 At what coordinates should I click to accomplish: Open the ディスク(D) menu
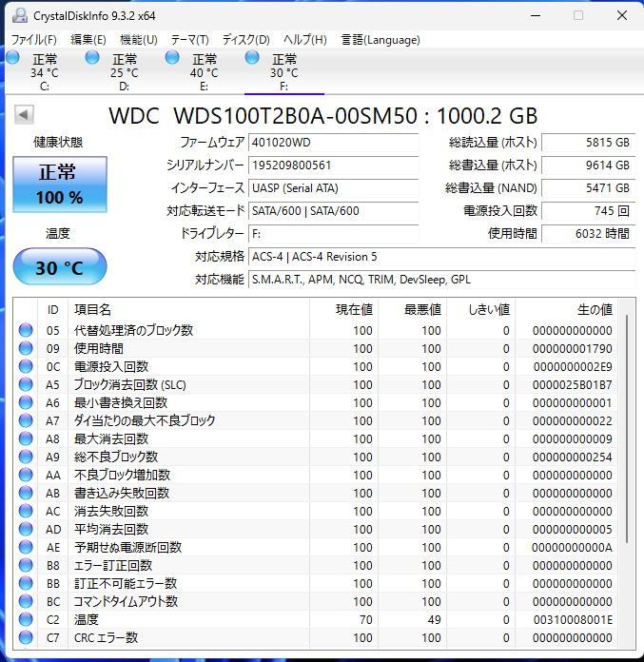pyautogui.click(x=245, y=40)
